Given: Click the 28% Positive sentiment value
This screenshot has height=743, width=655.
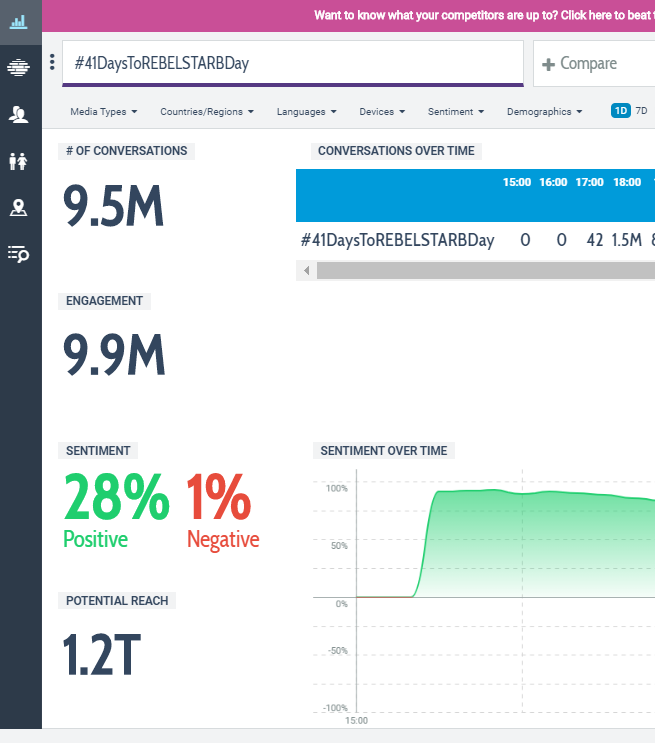Looking at the screenshot, I should point(116,511).
